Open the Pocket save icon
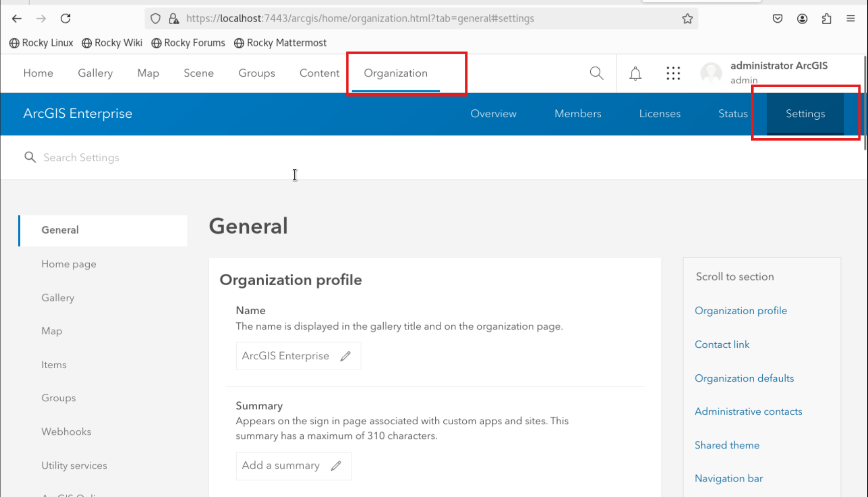The height and width of the screenshot is (497, 868). (x=778, y=19)
